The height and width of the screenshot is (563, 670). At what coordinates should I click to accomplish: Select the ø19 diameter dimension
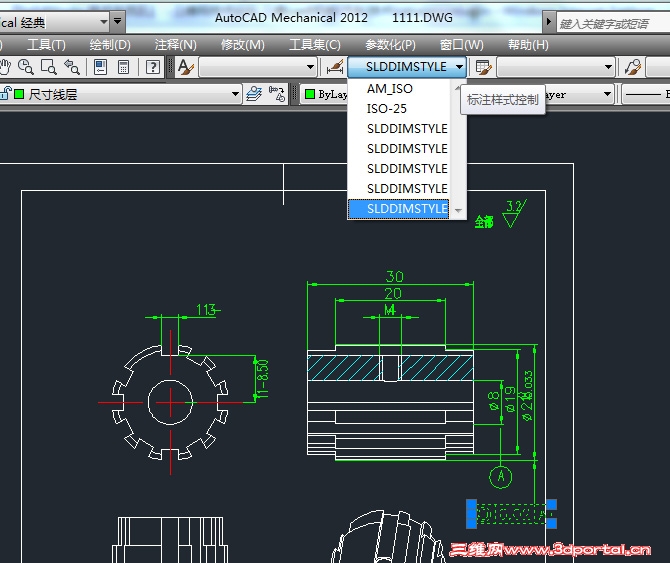click(x=509, y=399)
